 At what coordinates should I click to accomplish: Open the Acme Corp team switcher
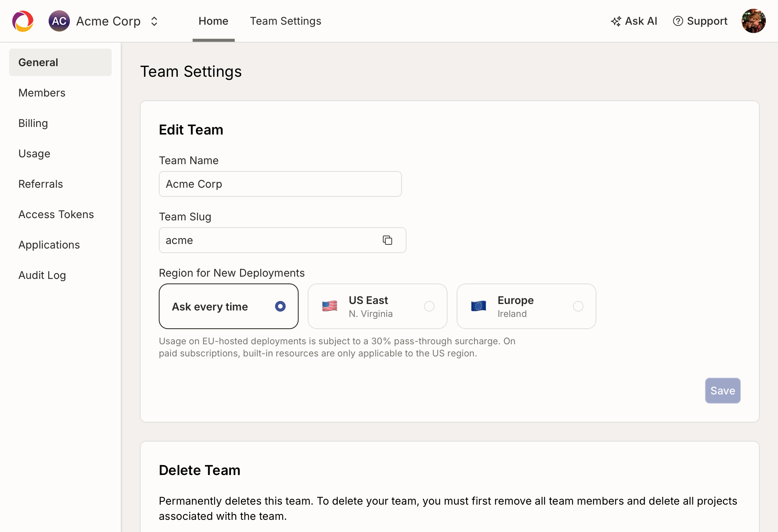coord(108,21)
